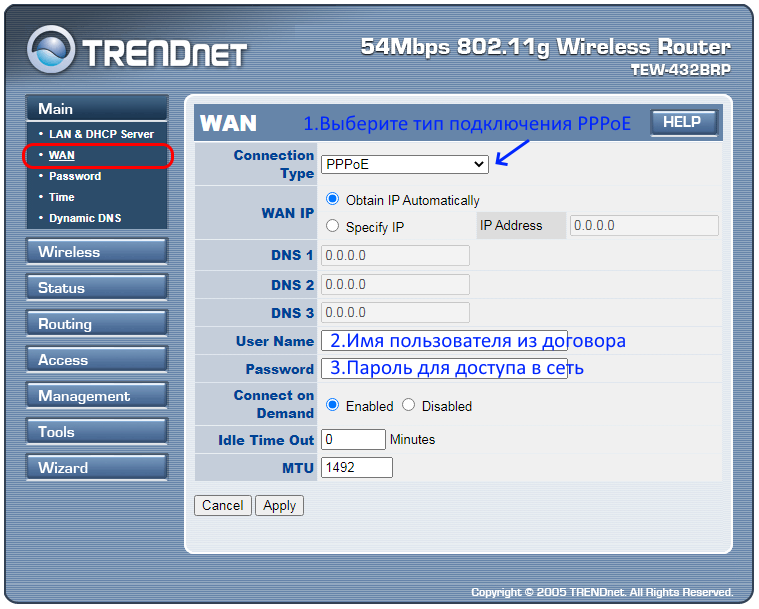Open the Wireless menu section
The image size is (759, 609).
[x=97, y=251]
